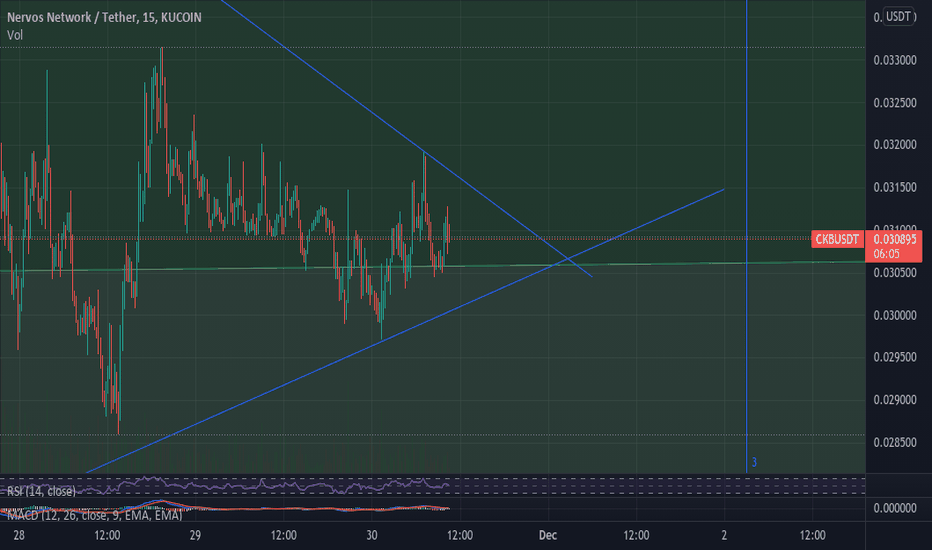This screenshot has height=550, width=932.
Task: Click the CKBUSDT symbol price tag
Action: coord(837,239)
